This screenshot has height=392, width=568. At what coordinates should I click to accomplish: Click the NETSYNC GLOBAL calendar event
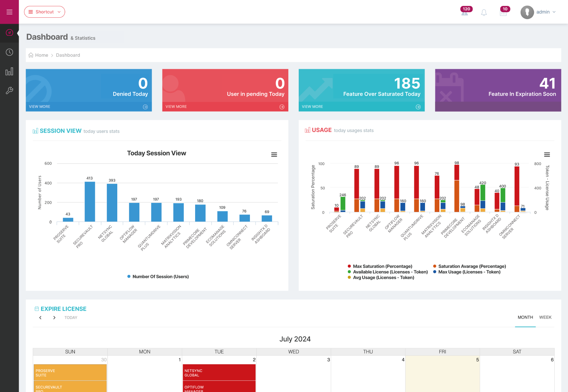click(219, 373)
